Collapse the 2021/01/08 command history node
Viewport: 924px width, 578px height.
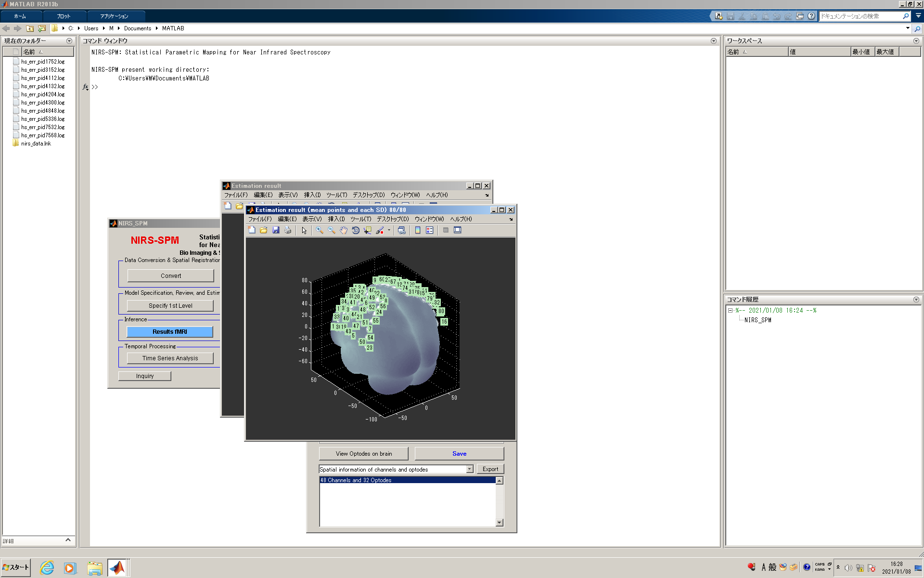tap(730, 311)
